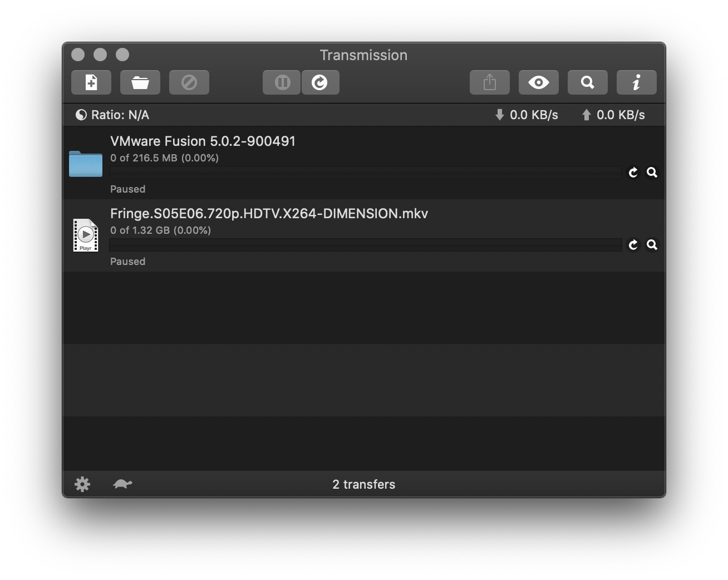Reveal the Fringe mkv in Finder
This screenshot has width=728, height=580.
(x=652, y=245)
